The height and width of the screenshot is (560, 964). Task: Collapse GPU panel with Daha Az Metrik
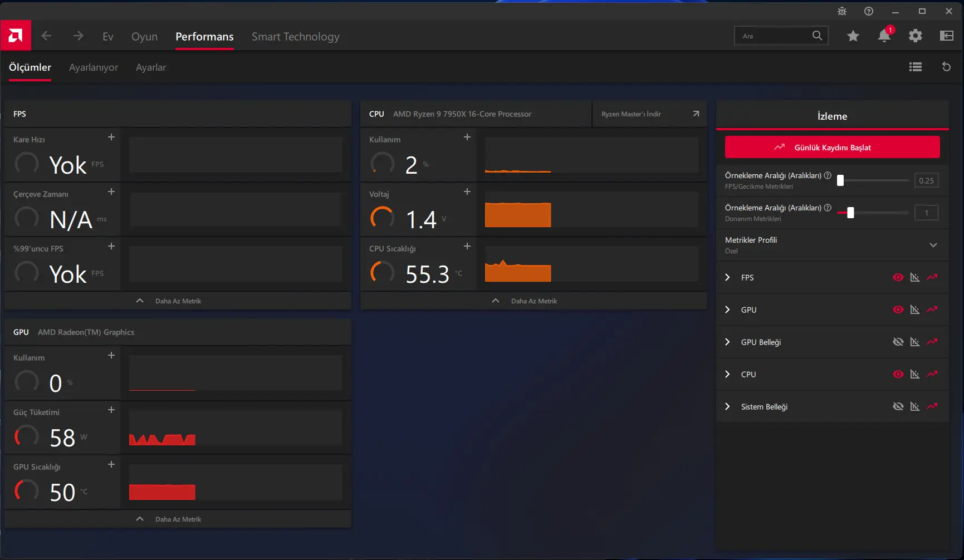tap(178, 519)
